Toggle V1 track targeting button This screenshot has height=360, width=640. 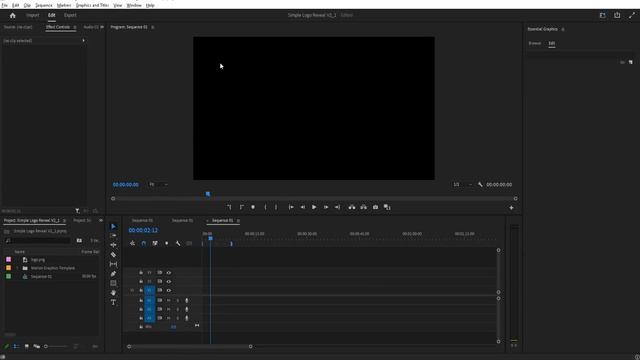point(149,291)
